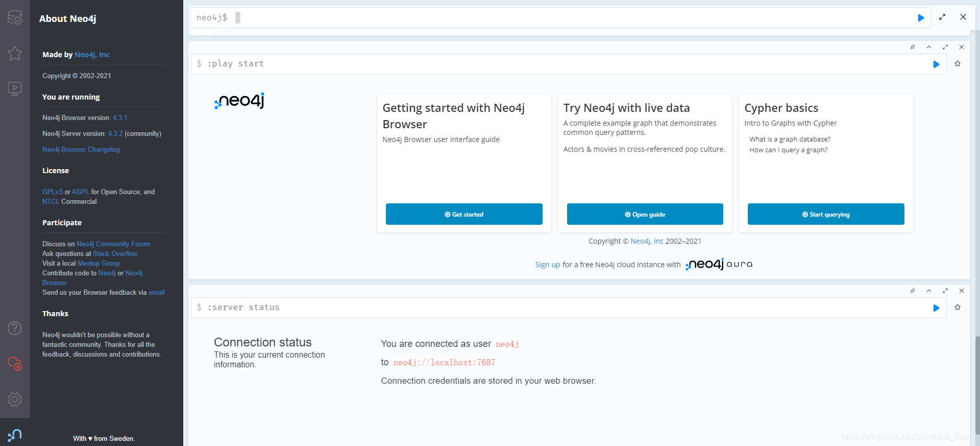
Task: Save :server status as favorite
Action: 958,308
